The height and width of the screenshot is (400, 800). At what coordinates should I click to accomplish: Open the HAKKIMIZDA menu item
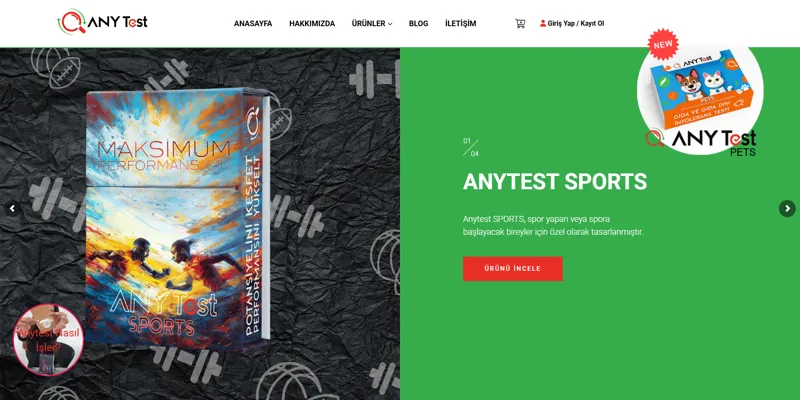click(x=312, y=23)
